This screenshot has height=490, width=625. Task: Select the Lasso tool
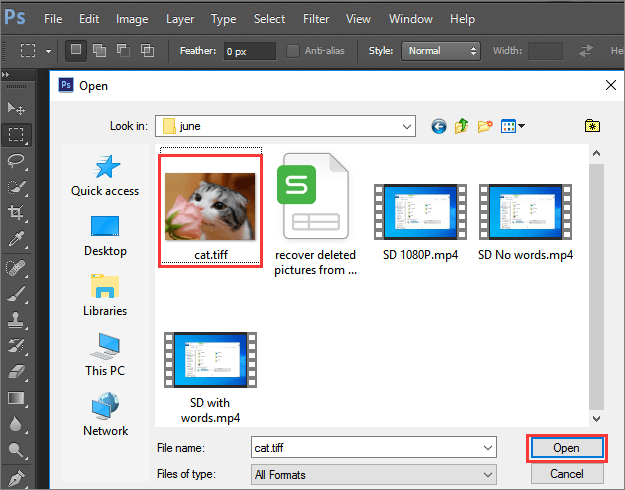pyautogui.click(x=17, y=160)
